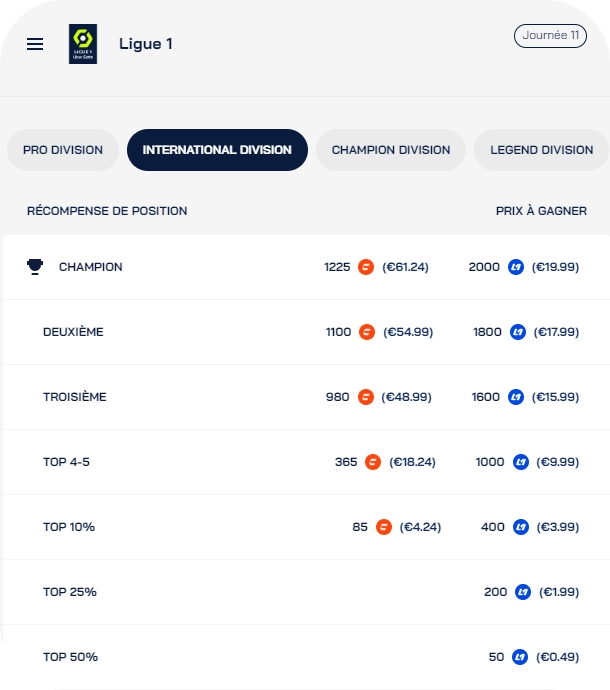The image size is (610, 690).
Task: Click orange coin icon in Champion row
Action: pos(366,267)
